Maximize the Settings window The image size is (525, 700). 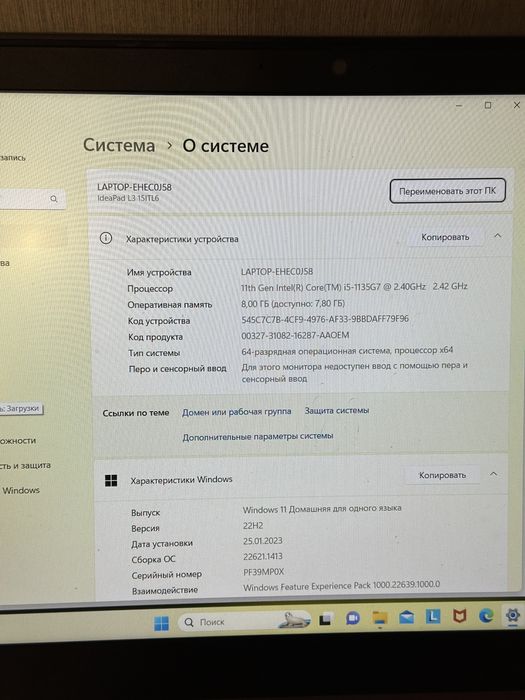tap(488, 105)
